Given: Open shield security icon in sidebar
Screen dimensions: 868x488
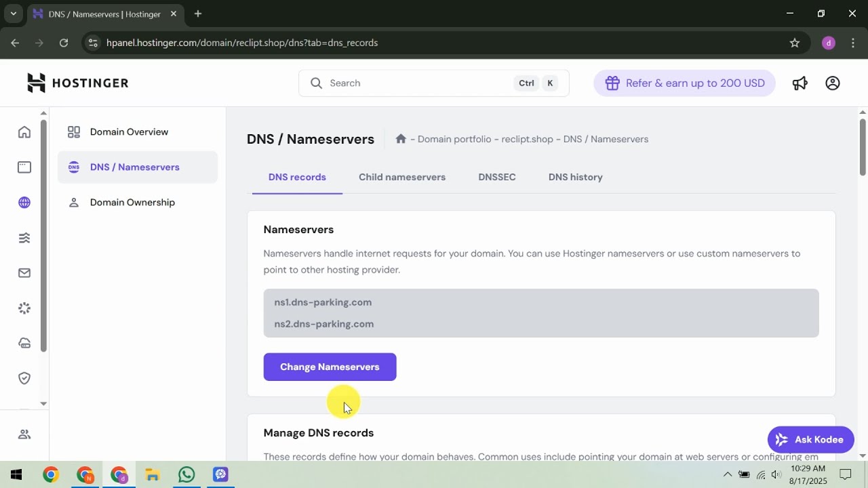Looking at the screenshot, I should tap(24, 378).
